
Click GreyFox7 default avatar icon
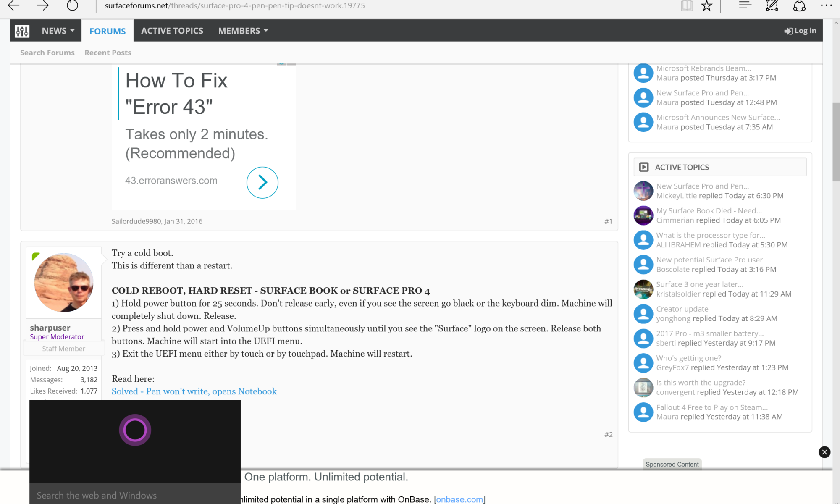(643, 363)
